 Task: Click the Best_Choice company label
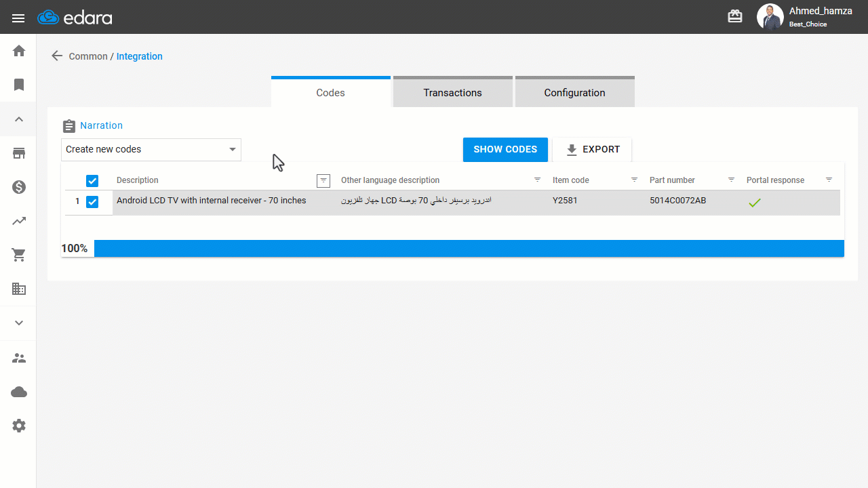pyautogui.click(x=808, y=24)
